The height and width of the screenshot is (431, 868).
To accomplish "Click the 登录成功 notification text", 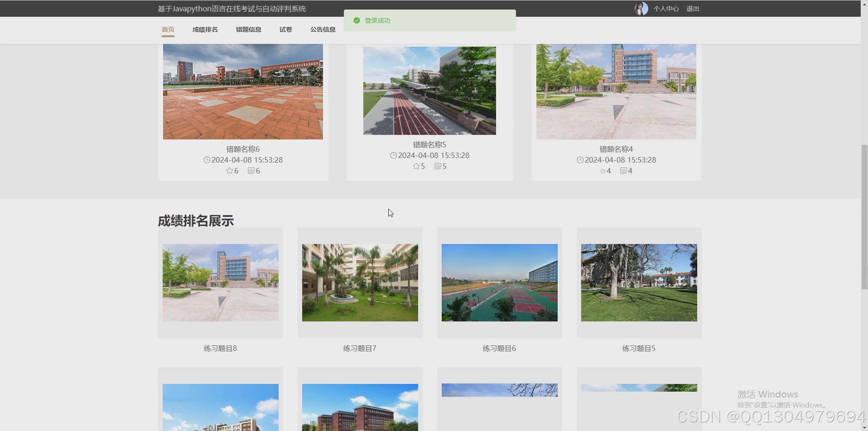I will pos(377,20).
